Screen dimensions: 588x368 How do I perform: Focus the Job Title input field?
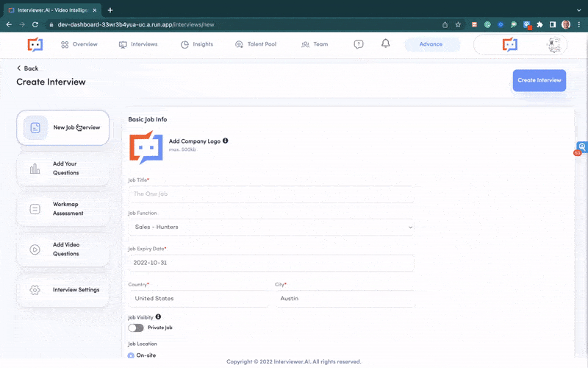click(x=271, y=194)
